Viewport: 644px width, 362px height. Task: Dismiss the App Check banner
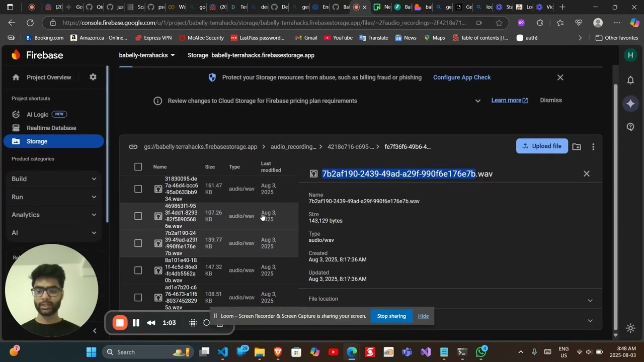coord(560,77)
